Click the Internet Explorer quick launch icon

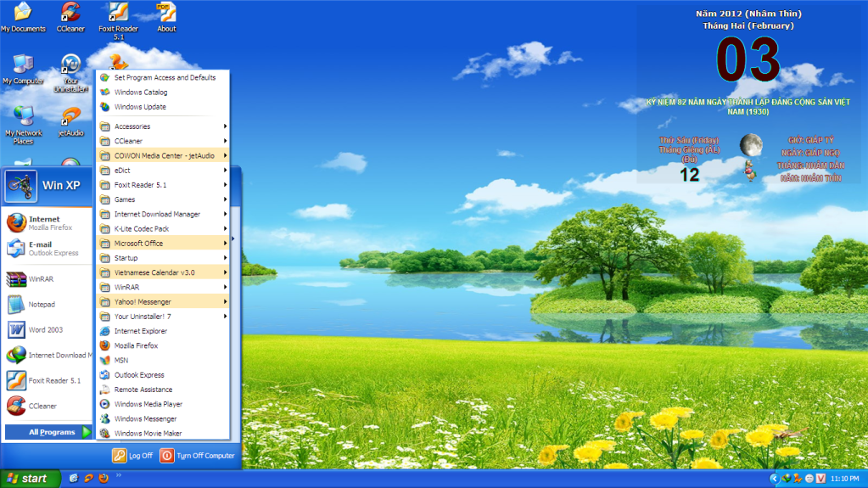pos(74,478)
